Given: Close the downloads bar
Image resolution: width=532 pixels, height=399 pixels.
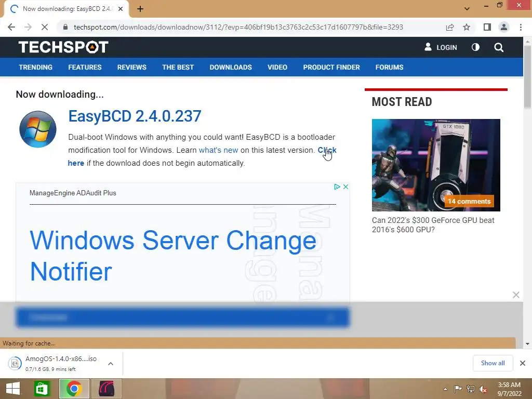Looking at the screenshot, I should point(523,363).
